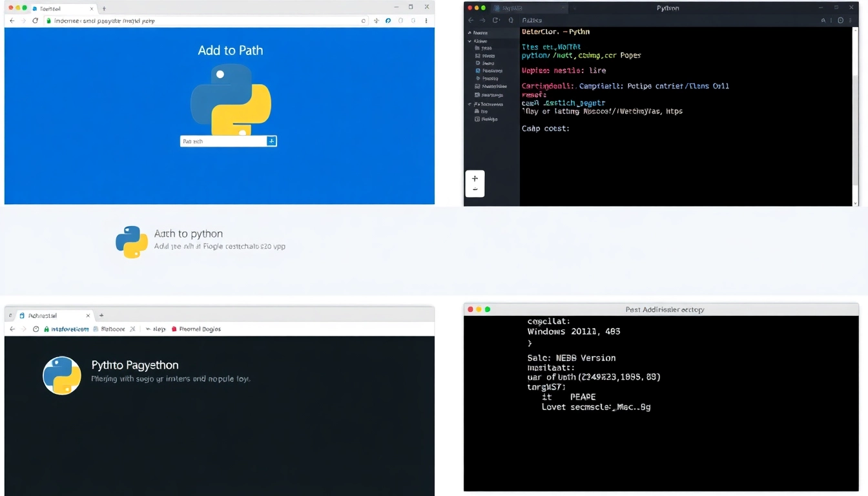The width and height of the screenshot is (868, 496).
Task: Collapse the second sidebar group in dark editor
Action: point(470,41)
